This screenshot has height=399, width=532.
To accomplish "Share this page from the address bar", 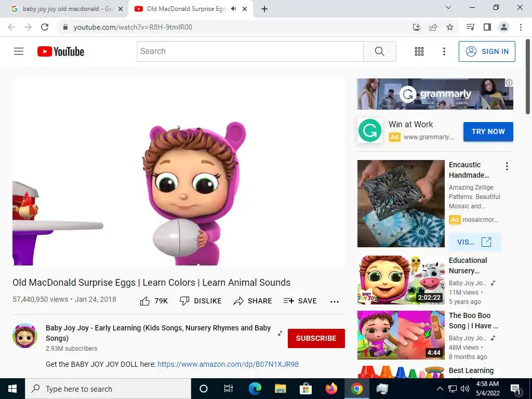I will (x=433, y=27).
